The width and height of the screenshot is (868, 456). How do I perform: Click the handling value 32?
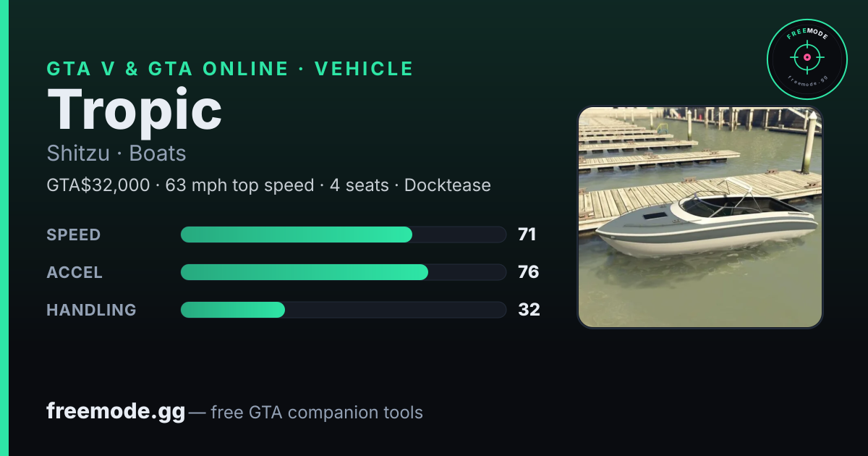[529, 310]
